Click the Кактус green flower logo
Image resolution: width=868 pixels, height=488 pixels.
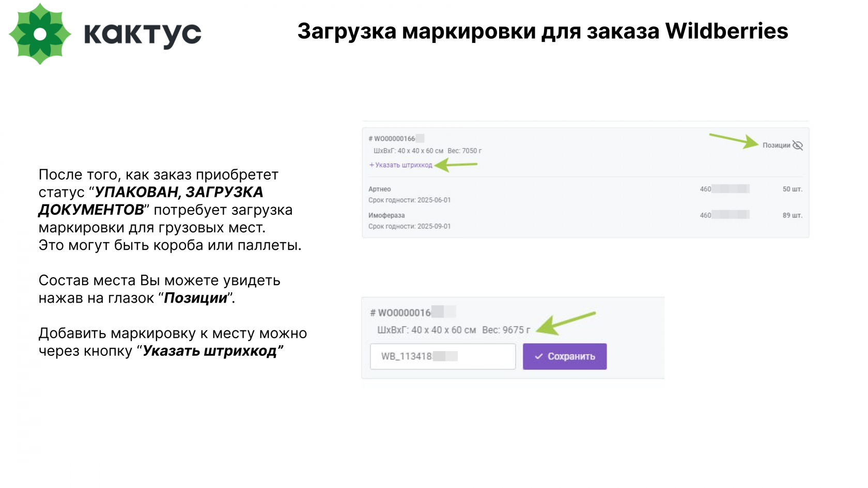tap(40, 34)
